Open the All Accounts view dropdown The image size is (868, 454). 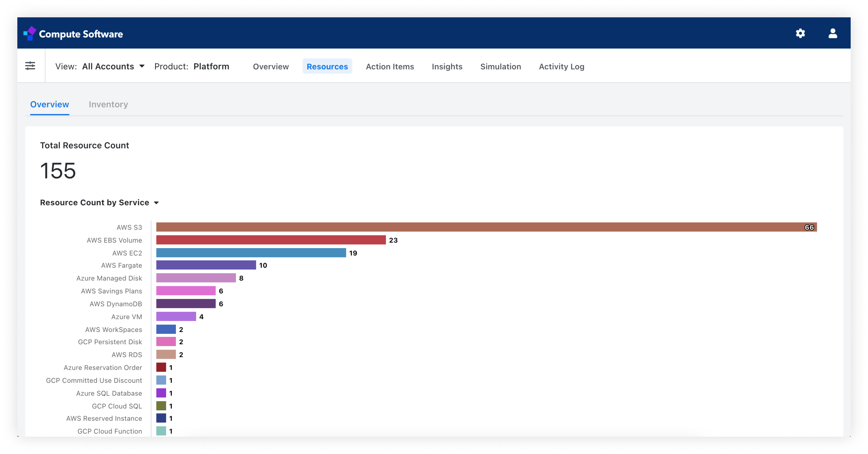tap(113, 66)
